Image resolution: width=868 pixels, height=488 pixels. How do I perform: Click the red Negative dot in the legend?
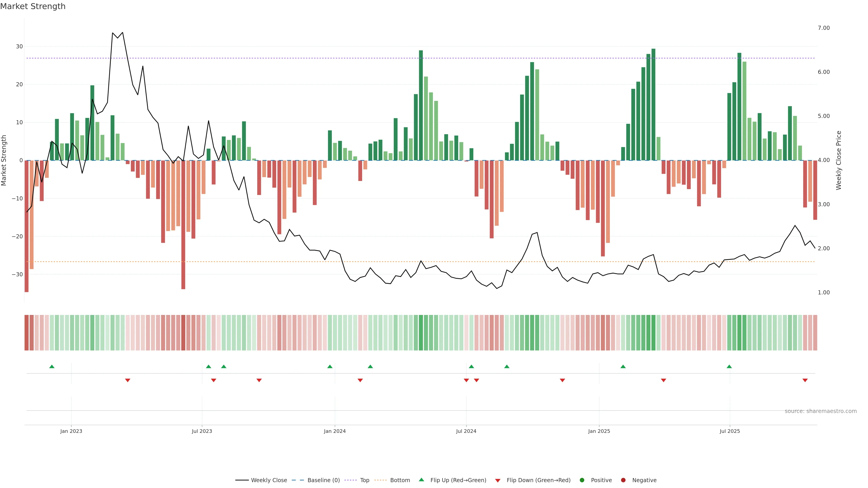tap(623, 480)
